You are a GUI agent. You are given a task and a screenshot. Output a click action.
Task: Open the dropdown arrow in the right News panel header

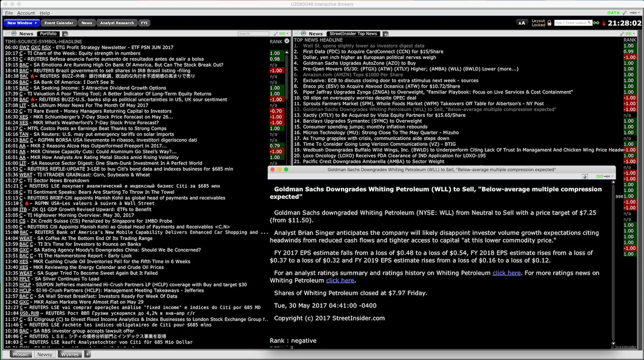tap(634, 34)
